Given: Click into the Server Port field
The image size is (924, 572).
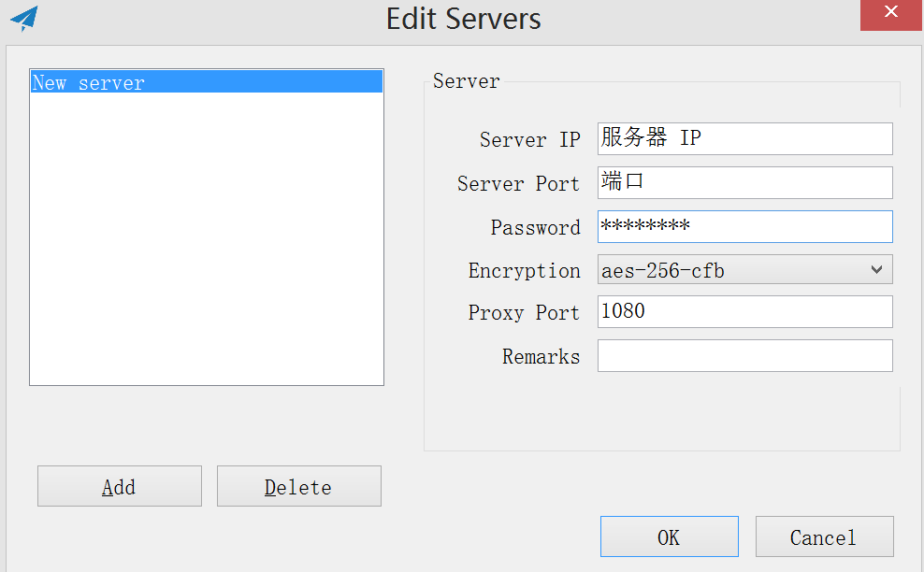Looking at the screenshot, I should pyautogui.click(x=744, y=182).
